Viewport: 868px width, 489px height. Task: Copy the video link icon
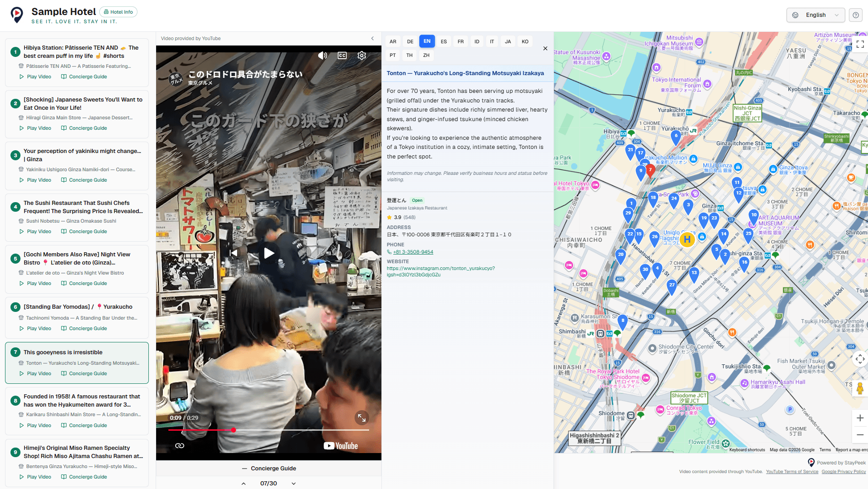[180, 446]
